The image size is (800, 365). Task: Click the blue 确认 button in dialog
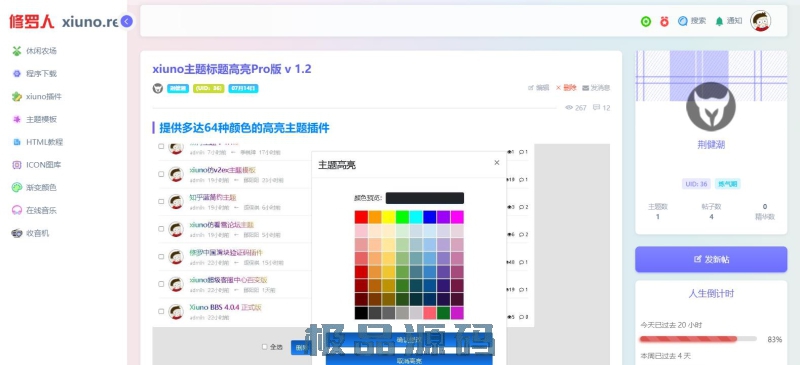point(409,340)
